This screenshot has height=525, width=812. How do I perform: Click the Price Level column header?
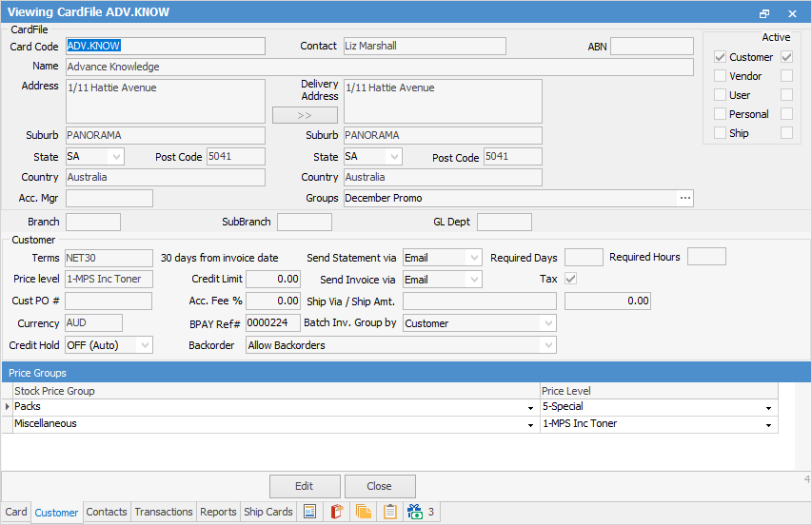pyautogui.click(x=659, y=391)
